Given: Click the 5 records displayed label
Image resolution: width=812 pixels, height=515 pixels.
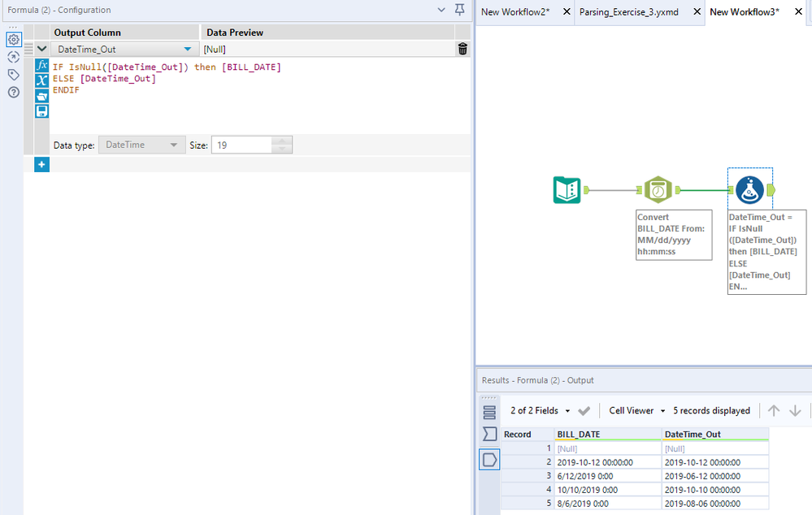Looking at the screenshot, I should (x=711, y=410).
